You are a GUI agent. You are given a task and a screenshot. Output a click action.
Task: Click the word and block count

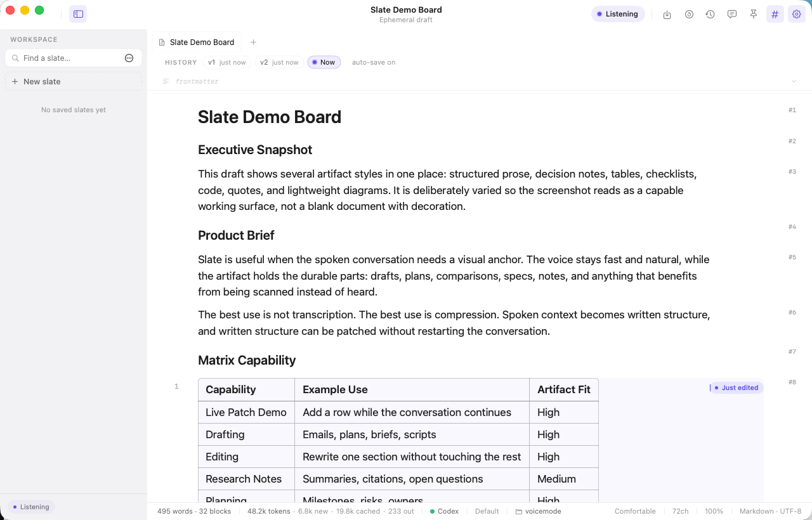[194, 511]
